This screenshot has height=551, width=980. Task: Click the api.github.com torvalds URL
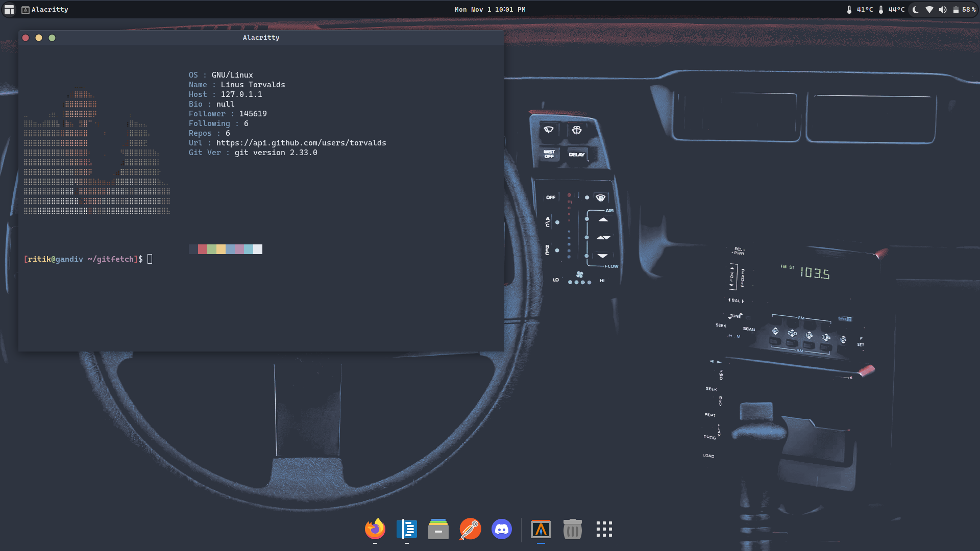[301, 143]
